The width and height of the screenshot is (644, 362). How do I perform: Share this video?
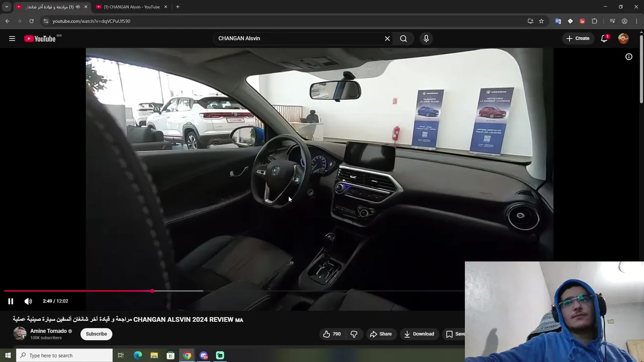(380, 334)
